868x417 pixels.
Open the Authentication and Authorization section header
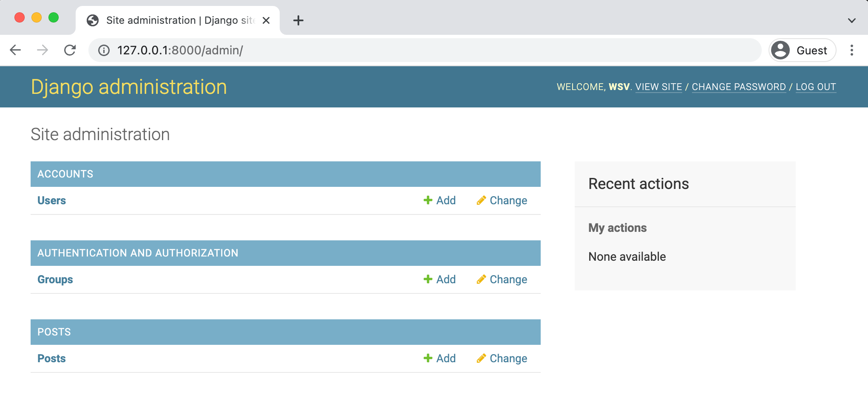point(138,253)
